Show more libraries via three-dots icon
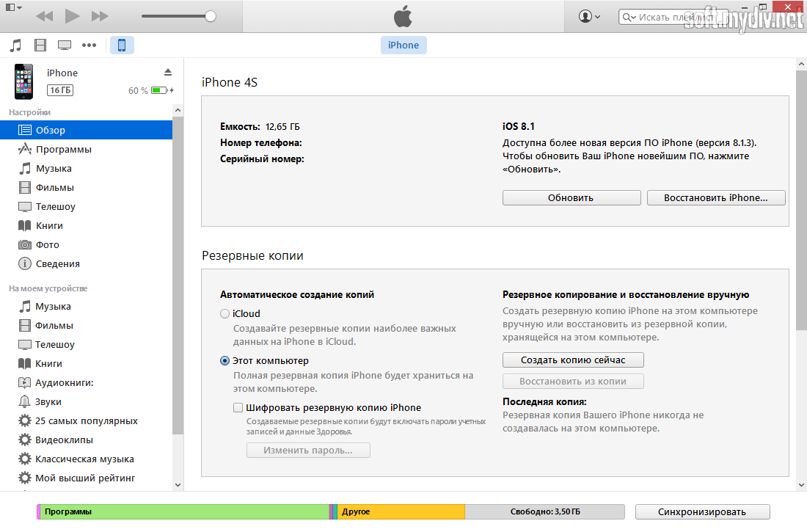Viewport: 807px width, 532px height. 89,45
